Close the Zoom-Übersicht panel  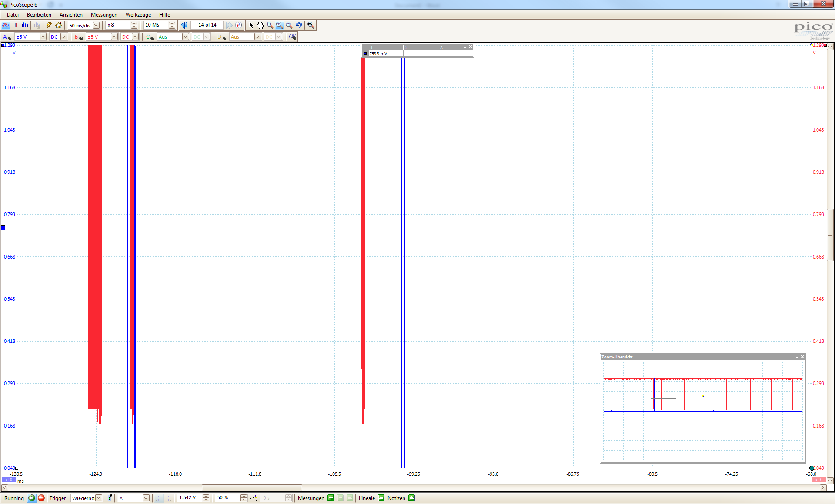(802, 357)
